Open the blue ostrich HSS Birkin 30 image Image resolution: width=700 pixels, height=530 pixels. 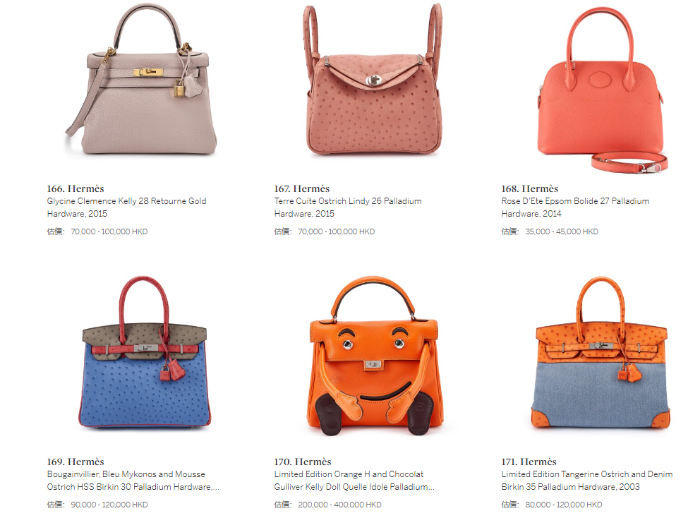pos(145,352)
